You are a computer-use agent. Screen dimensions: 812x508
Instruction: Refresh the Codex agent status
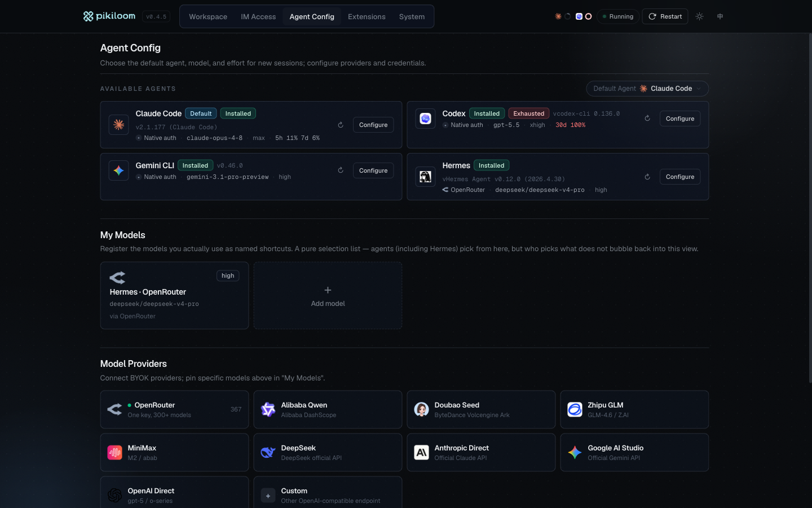[x=647, y=119]
